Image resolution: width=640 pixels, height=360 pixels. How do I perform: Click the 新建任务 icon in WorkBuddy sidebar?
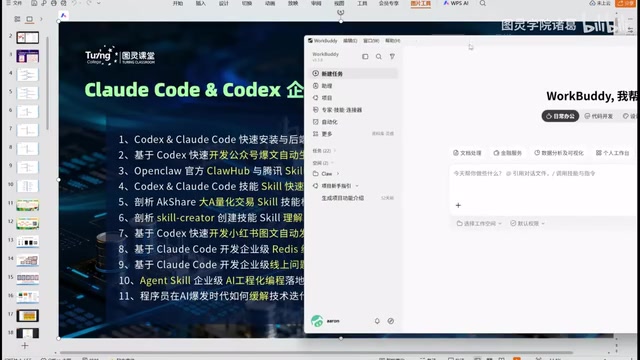(316, 73)
